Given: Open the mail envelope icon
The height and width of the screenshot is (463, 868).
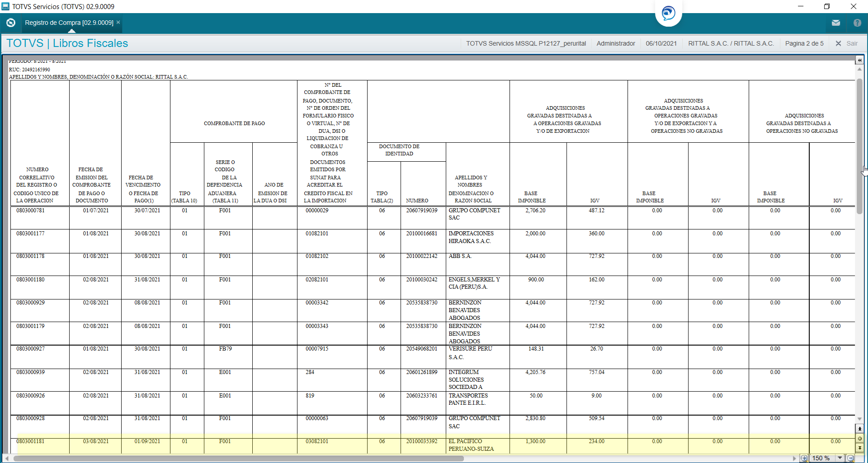Looking at the screenshot, I should [836, 23].
